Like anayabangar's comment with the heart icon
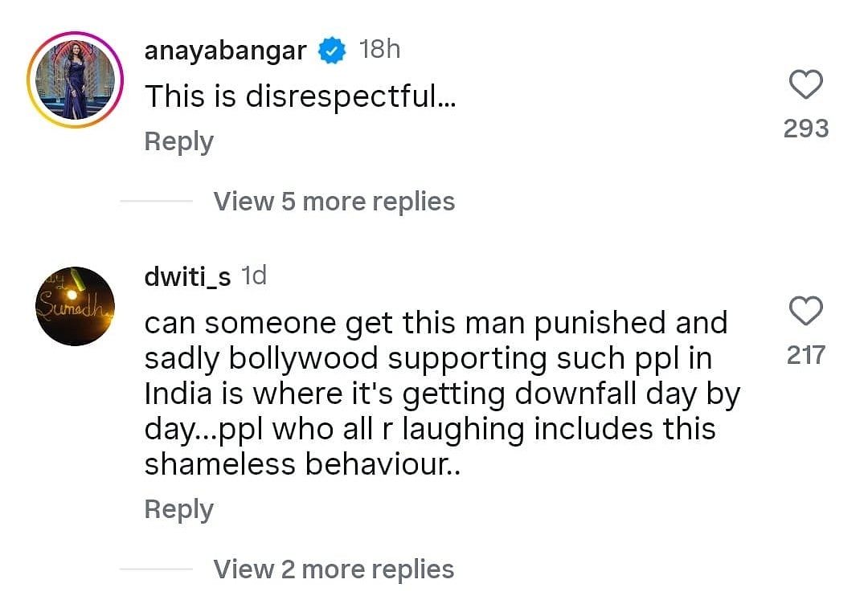This screenshot has width=868, height=608. tap(805, 84)
